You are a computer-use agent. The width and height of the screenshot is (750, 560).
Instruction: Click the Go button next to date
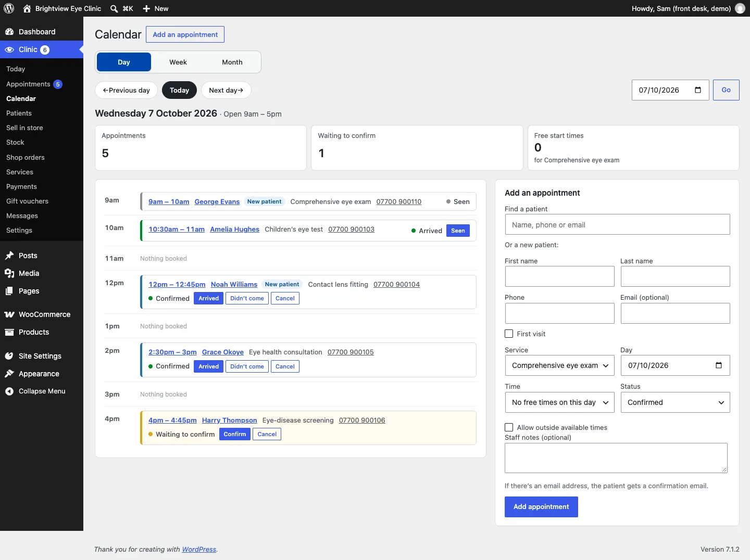pyautogui.click(x=726, y=90)
